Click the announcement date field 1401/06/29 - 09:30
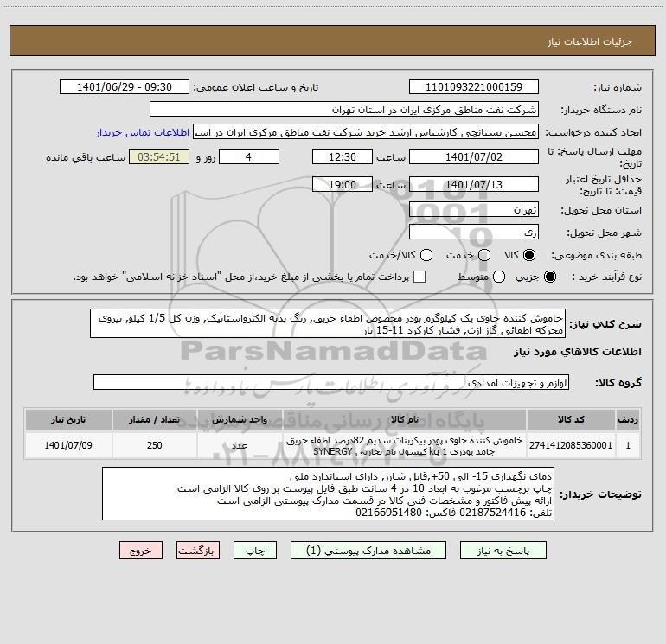 [x=125, y=87]
